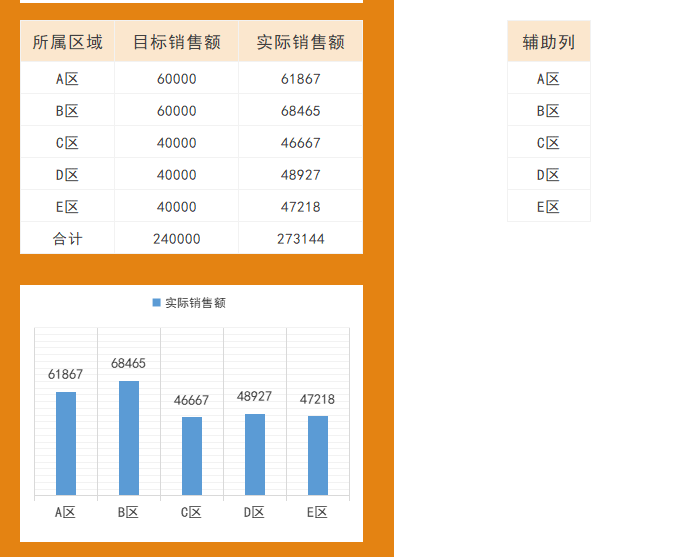
Task: Select the 所属区域 header cell
Action: pos(67,41)
